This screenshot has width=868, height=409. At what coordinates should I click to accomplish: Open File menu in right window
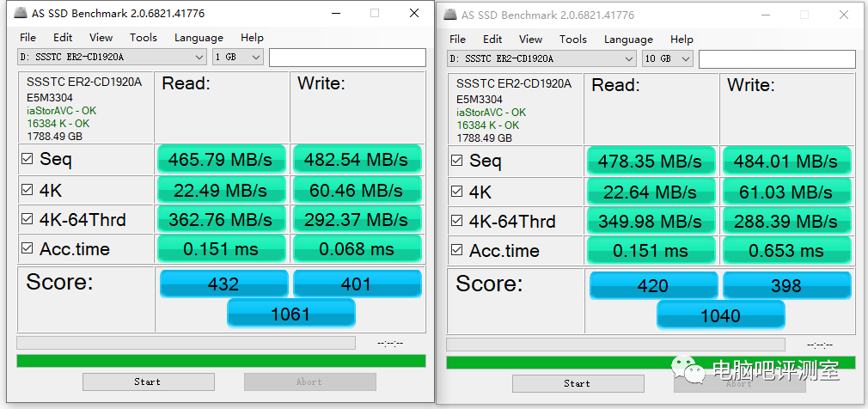(x=457, y=40)
